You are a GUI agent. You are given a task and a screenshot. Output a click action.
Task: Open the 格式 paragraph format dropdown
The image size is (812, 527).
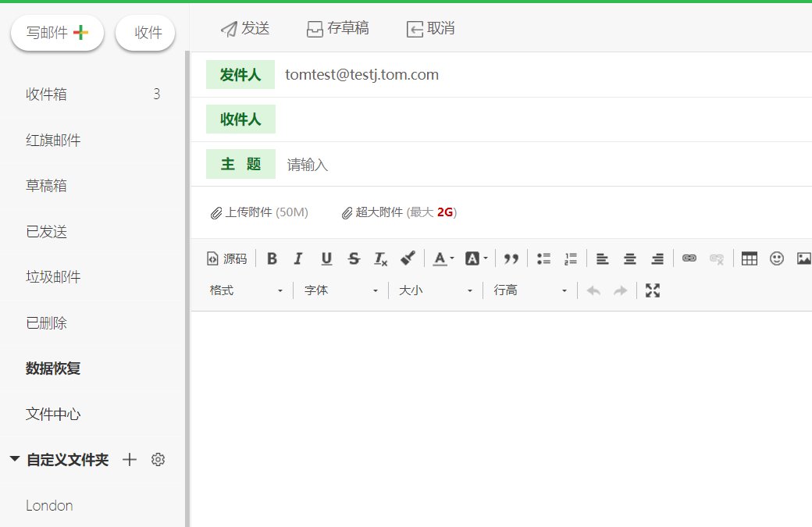(246, 290)
